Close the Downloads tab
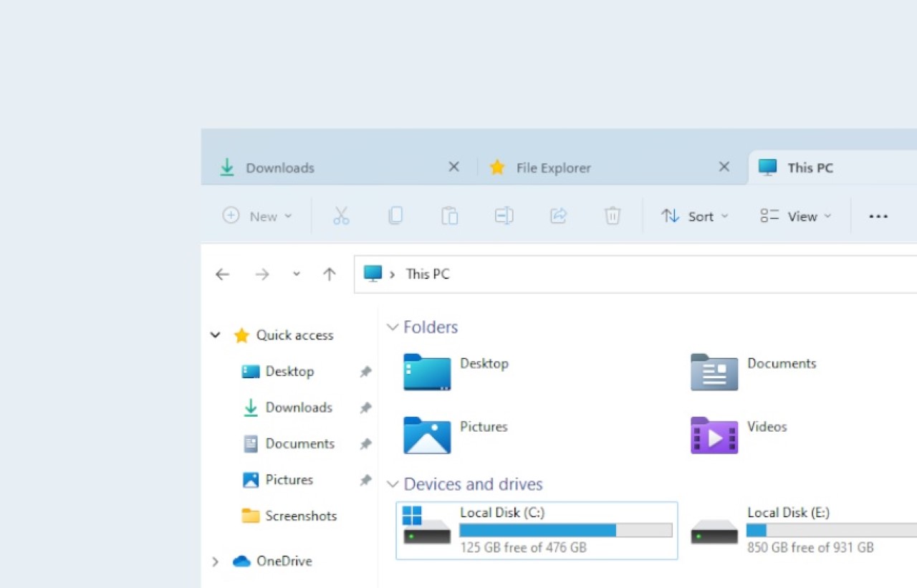Image resolution: width=917 pixels, height=588 pixels. pos(453,167)
